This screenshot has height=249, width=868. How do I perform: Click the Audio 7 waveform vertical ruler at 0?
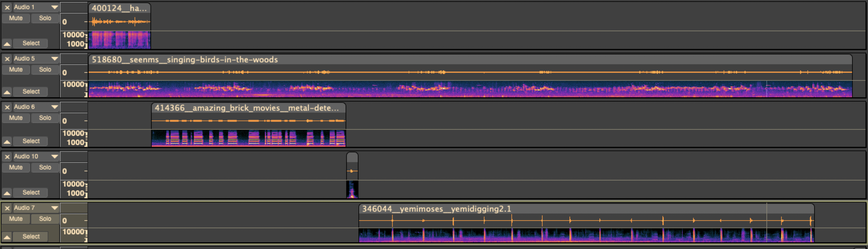[x=74, y=221]
